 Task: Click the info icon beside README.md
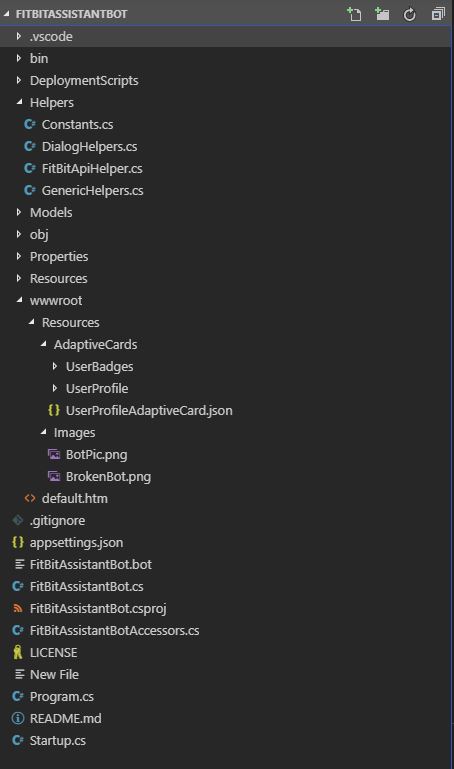coord(18,718)
